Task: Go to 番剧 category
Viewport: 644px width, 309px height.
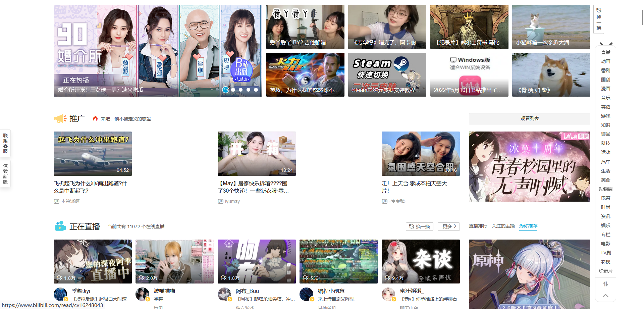Action: 605,70
